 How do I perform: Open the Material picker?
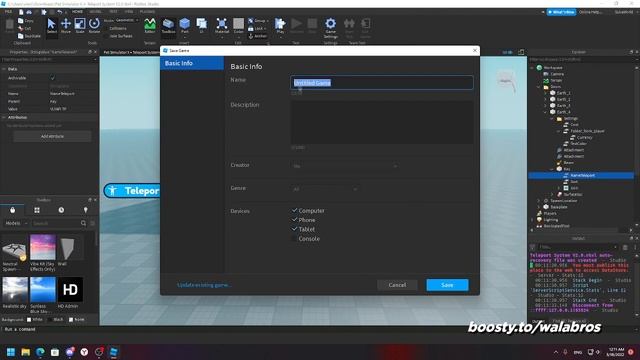click(222, 25)
